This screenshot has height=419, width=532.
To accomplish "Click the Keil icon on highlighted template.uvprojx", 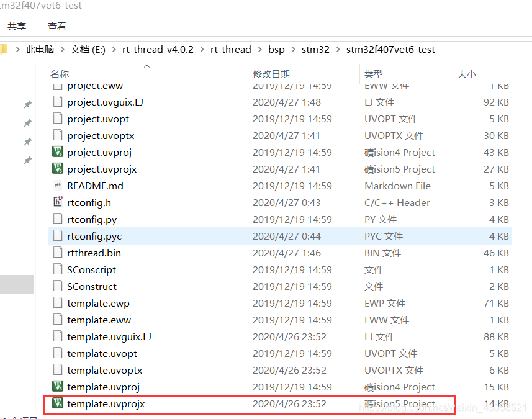I will [57, 403].
